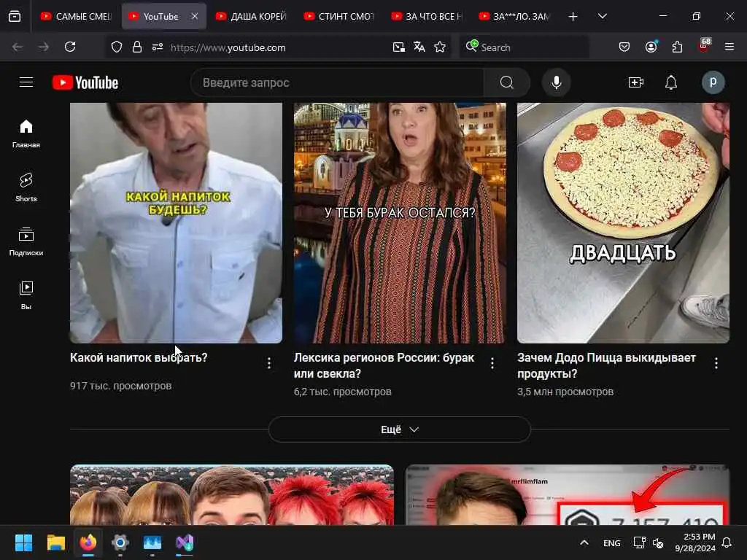The image size is (747, 560).
Task: Expand more Shorts with the Ещё button
Action: [399, 429]
